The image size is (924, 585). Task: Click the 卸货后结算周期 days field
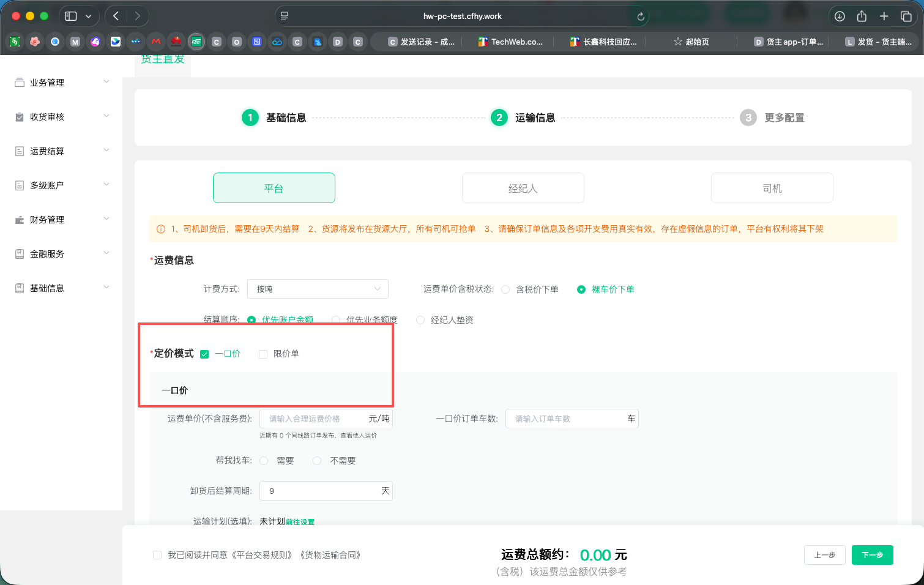326,491
